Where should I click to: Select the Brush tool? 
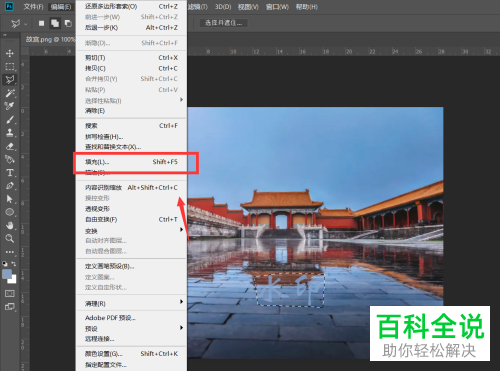pyautogui.click(x=10, y=119)
